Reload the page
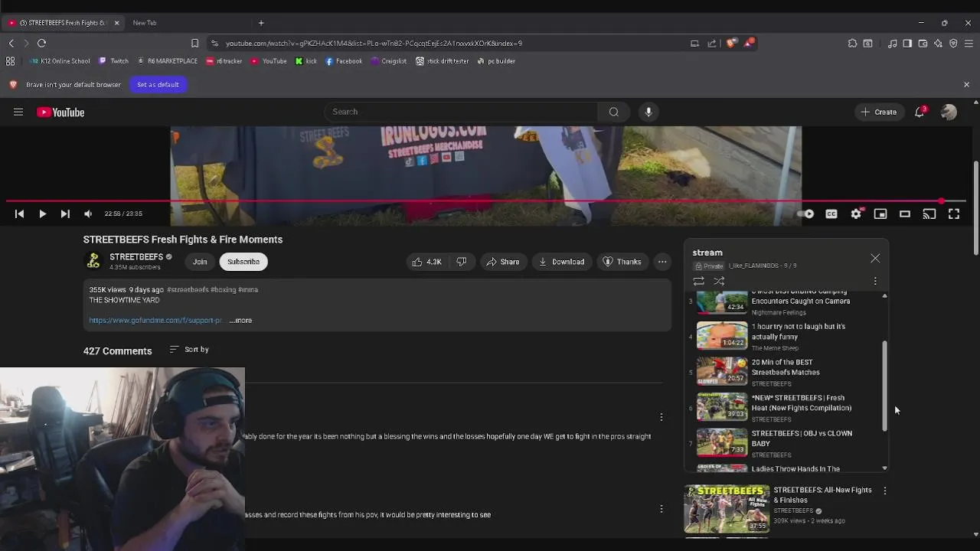 tap(42, 44)
